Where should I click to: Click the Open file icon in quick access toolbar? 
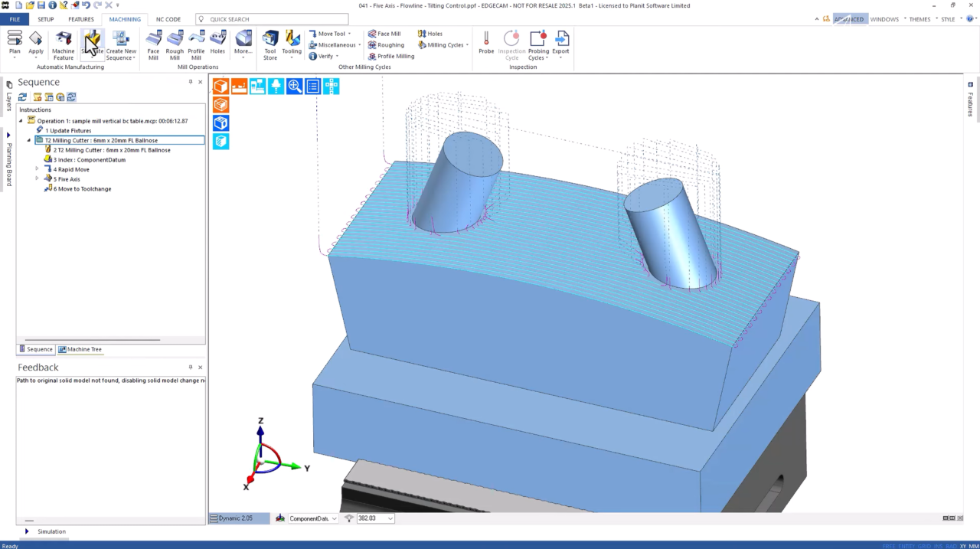click(29, 5)
